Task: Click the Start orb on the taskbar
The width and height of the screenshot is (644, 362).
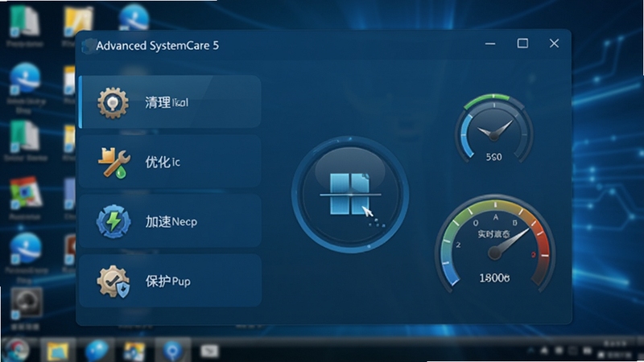Action: pyautogui.click(x=16, y=351)
